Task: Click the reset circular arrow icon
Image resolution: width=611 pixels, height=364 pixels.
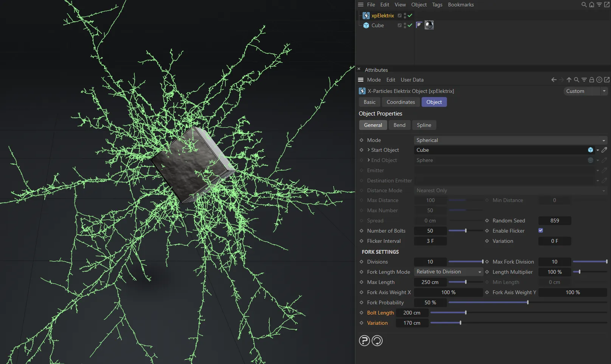Action: 377,341
